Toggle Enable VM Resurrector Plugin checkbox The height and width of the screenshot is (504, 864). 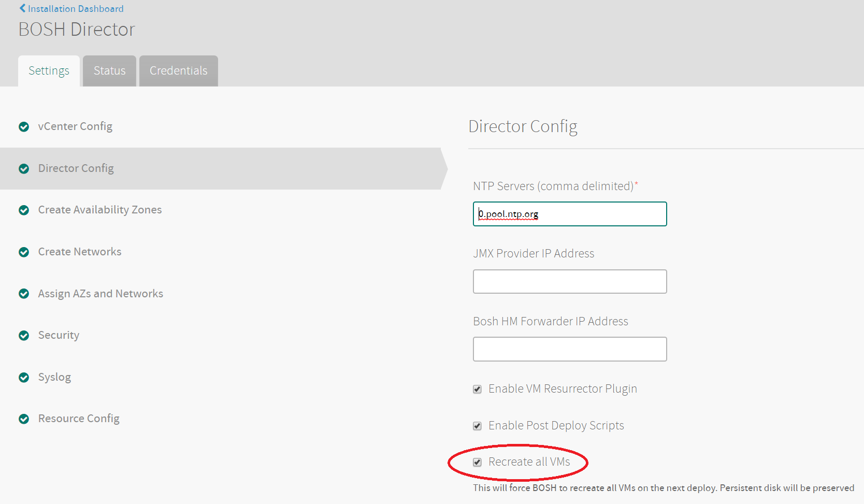(x=478, y=390)
